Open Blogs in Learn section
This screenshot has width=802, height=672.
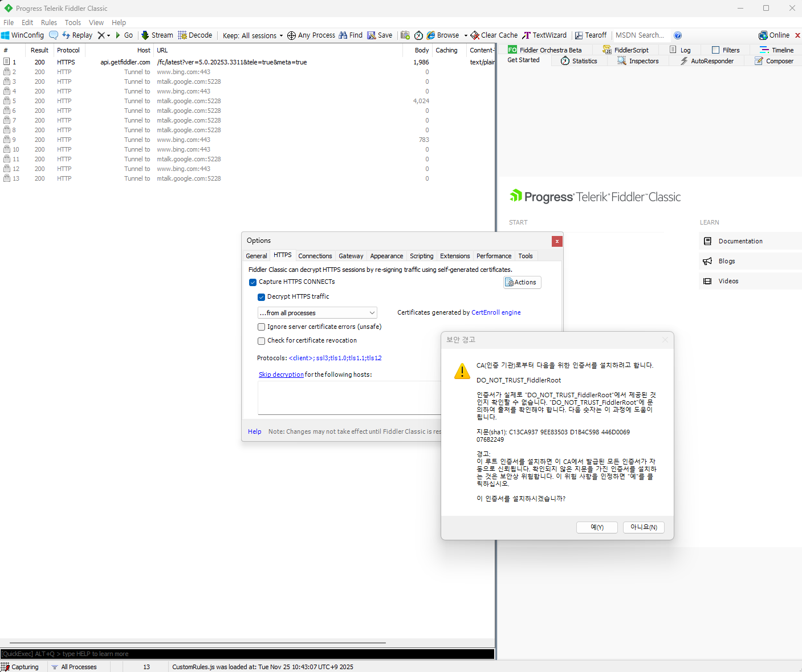(750, 261)
